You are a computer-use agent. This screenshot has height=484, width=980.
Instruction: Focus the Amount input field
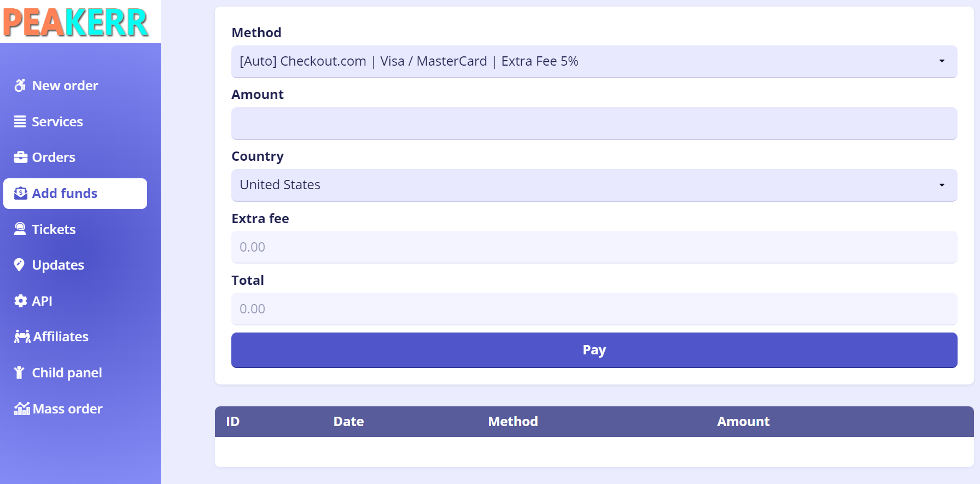coord(593,123)
